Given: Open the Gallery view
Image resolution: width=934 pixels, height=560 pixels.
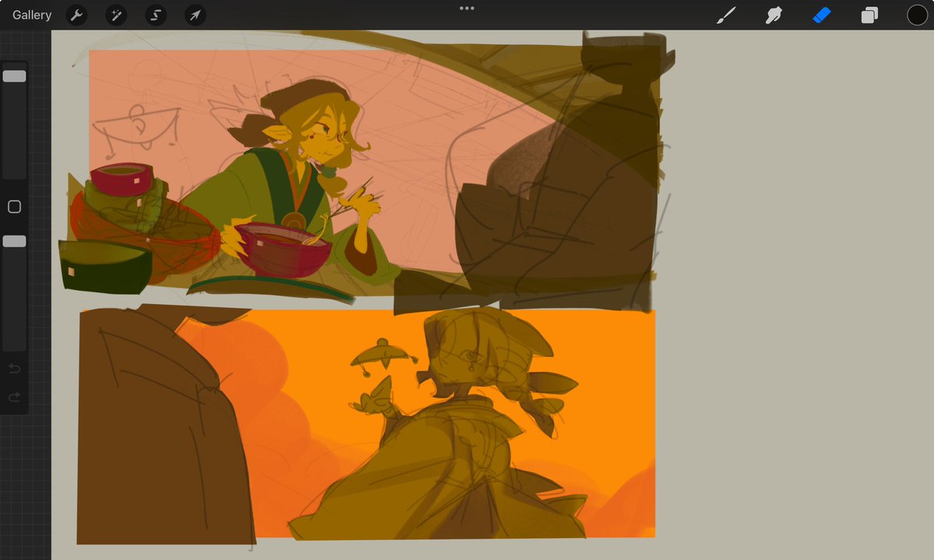Looking at the screenshot, I should coord(32,15).
